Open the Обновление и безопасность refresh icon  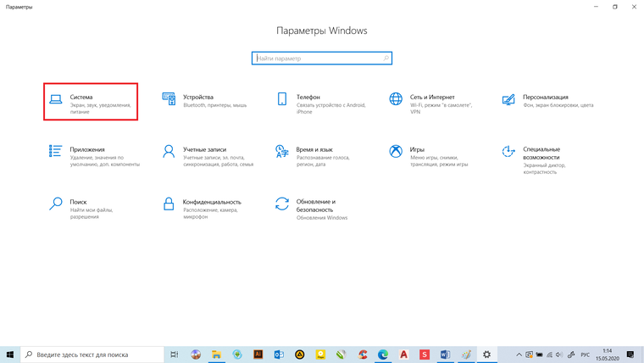click(282, 204)
